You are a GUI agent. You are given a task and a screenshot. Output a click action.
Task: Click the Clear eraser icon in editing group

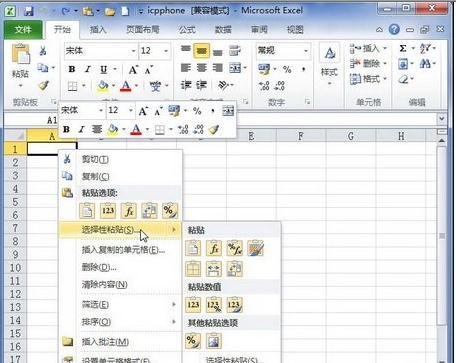tap(403, 79)
